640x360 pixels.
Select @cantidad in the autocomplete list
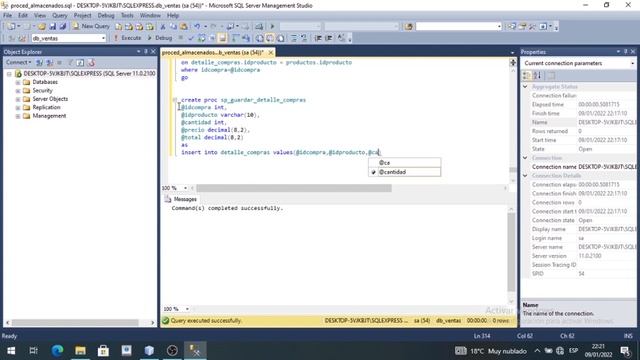(x=404, y=172)
